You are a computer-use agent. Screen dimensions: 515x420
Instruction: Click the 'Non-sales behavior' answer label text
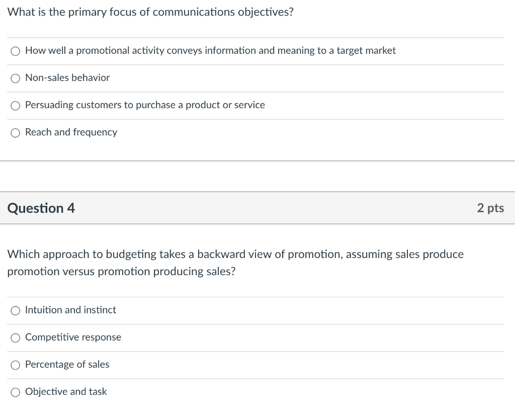click(x=67, y=77)
